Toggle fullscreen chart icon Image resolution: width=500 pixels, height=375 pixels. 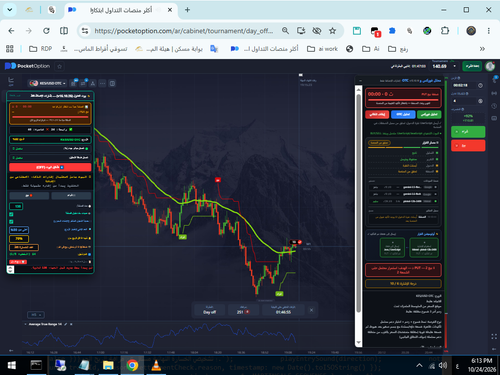(x=494, y=337)
